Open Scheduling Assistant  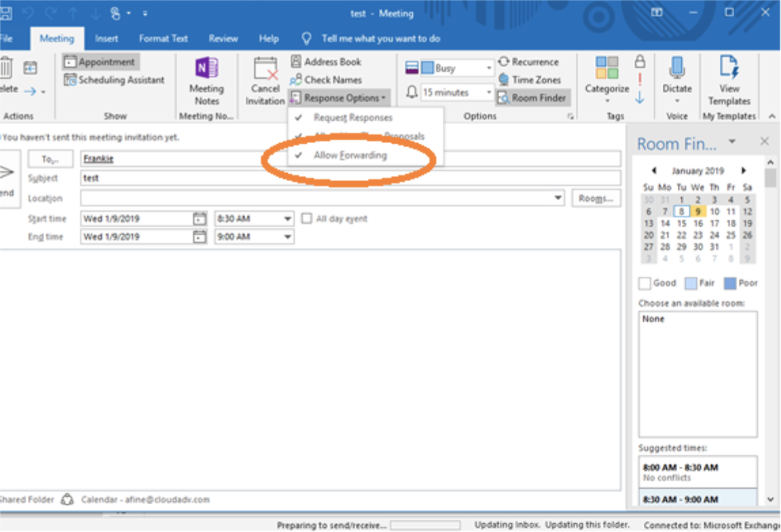(x=114, y=79)
